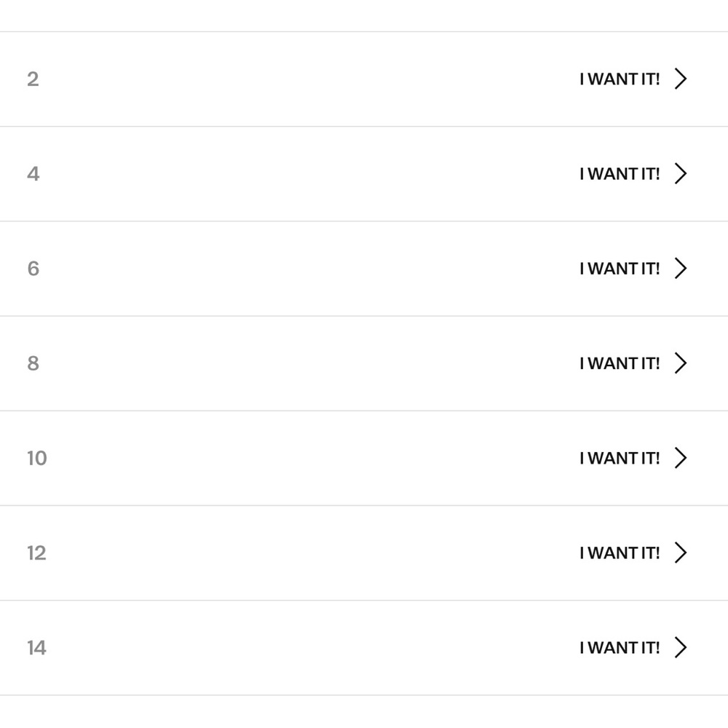The width and height of the screenshot is (728, 728).
Task: Choose "I WANT IT!" for size 14
Action: click(x=620, y=647)
